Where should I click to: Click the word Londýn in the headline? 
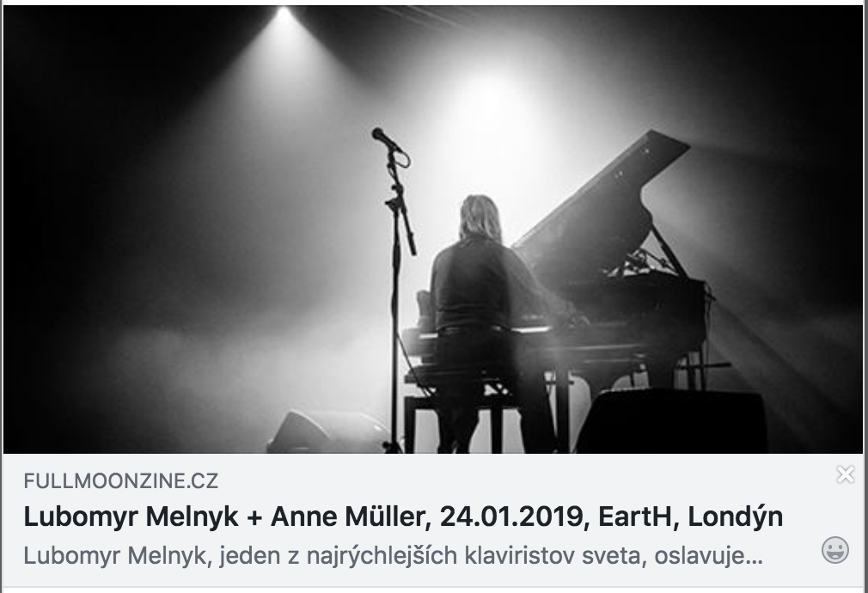point(735,517)
